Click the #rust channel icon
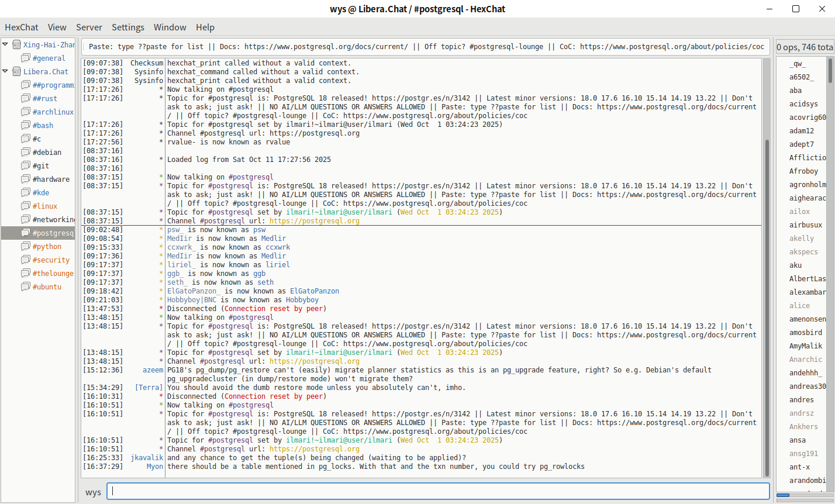The image size is (835, 504). pos(26,99)
